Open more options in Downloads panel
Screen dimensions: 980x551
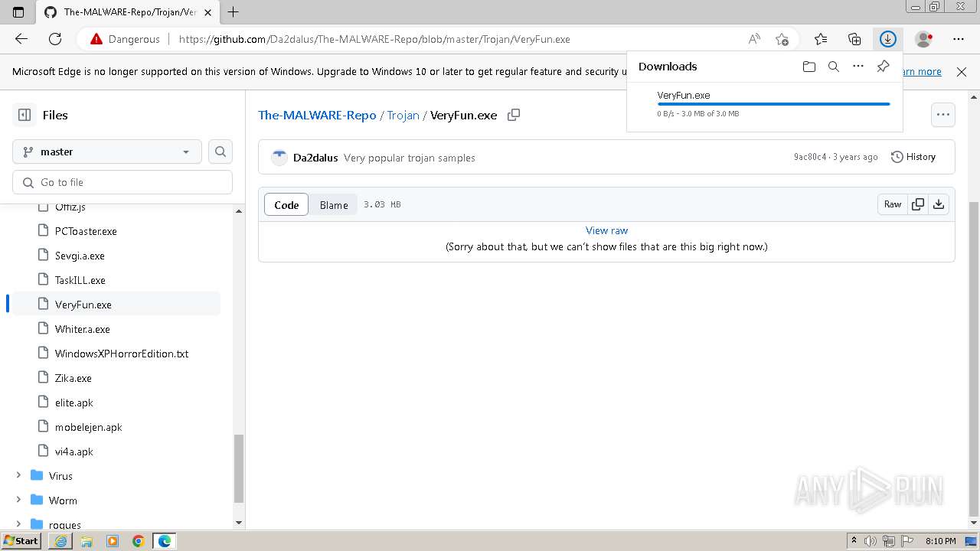pos(858,67)
